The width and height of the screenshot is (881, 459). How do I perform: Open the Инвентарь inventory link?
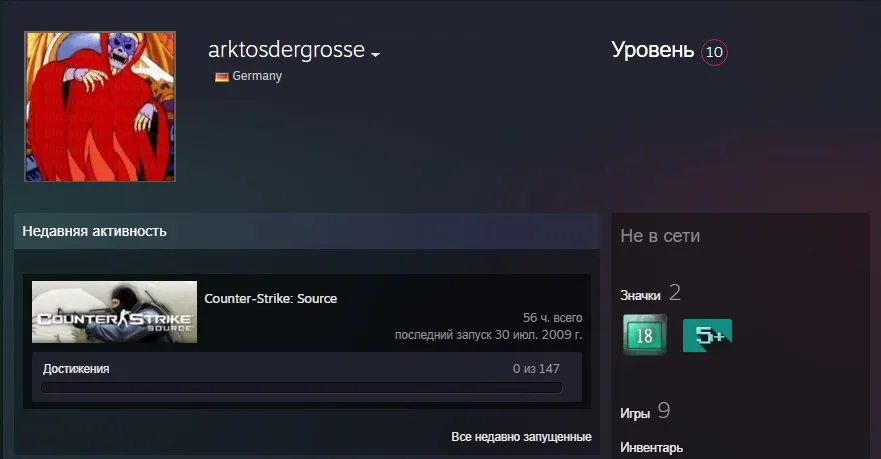click(x=652, y=447)
